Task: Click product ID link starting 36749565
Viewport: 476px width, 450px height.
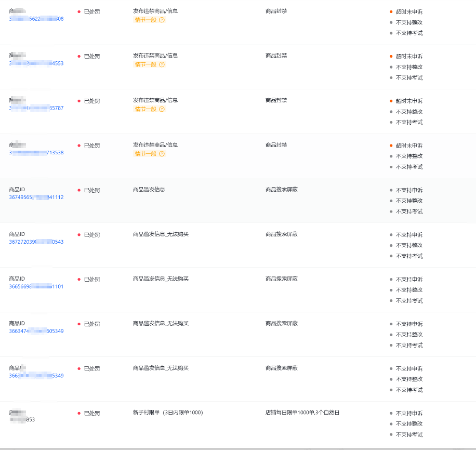Action: click(x=36, y=197)
